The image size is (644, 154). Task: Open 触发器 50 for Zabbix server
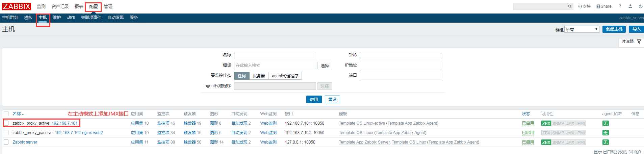[189, 142]
